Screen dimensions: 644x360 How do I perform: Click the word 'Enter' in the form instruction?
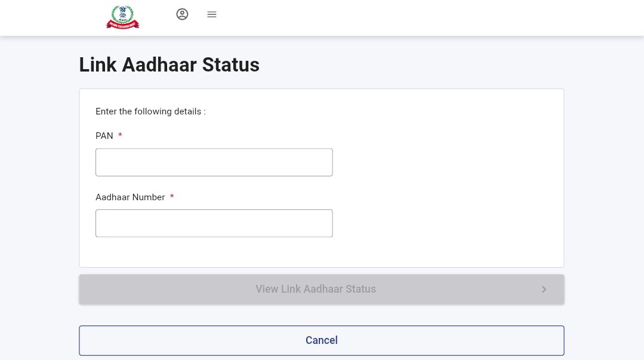click(106, 111)
